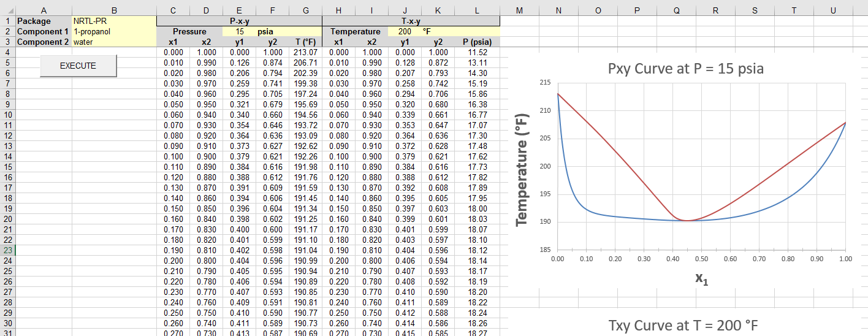Select row 12 header
This screenshot has height=336, width=868.
click(7, 136)
